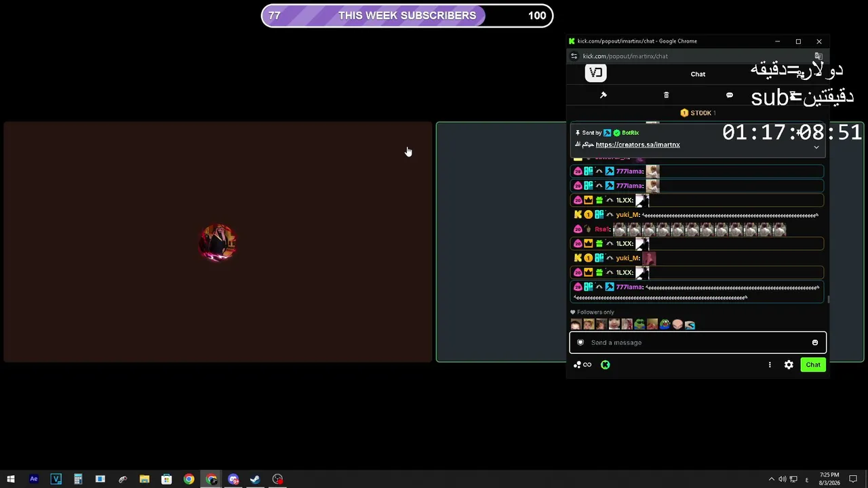Open site settings icon in Chrome address bar
Viewport: 868px width, 488px height.
click(x=574, y=56)
